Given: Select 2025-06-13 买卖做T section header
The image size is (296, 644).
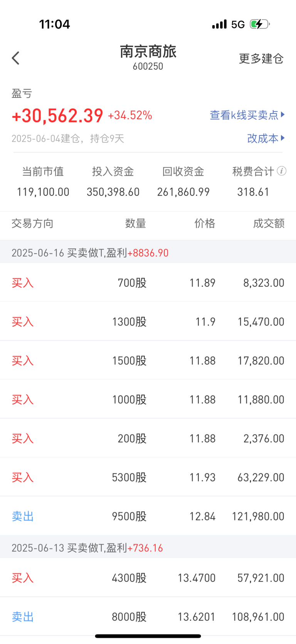Looking at the screenshot, I should tap(148, 548).
